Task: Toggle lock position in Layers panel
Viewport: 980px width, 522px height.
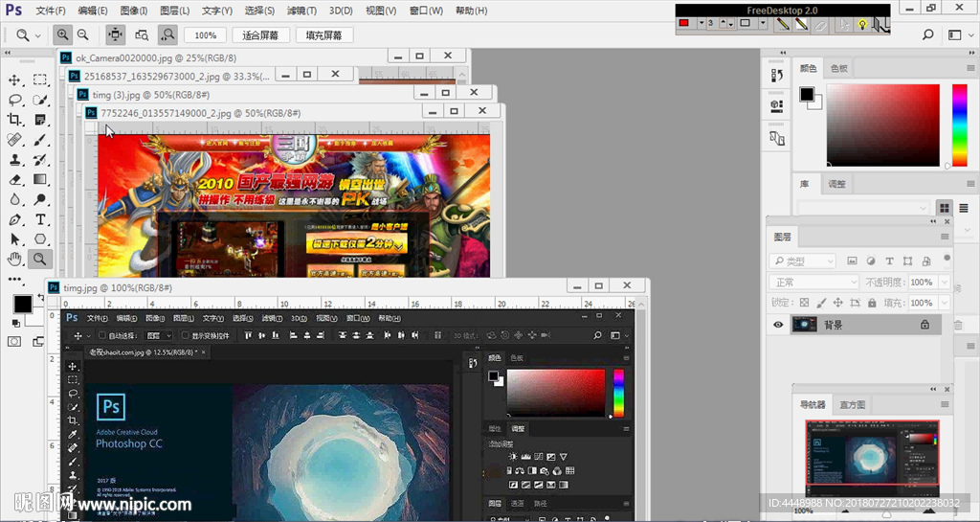Action: (838, 303)
